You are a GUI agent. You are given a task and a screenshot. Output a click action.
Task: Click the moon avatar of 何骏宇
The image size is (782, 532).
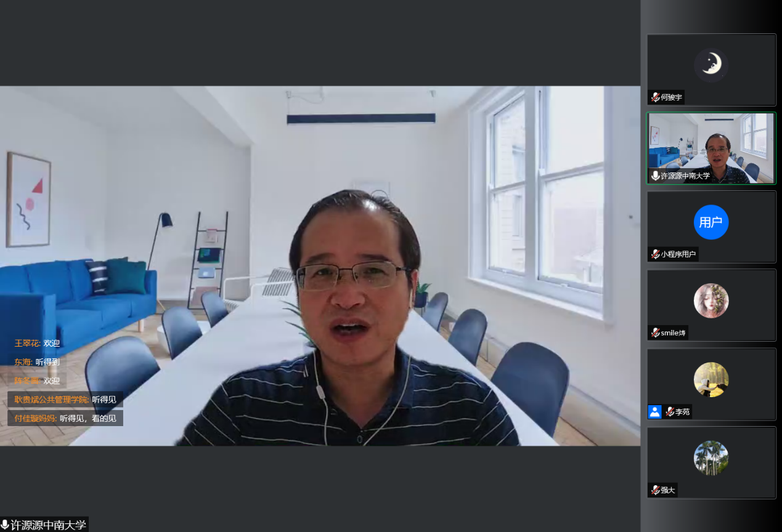pyautogui.click(x=711, y=65)
